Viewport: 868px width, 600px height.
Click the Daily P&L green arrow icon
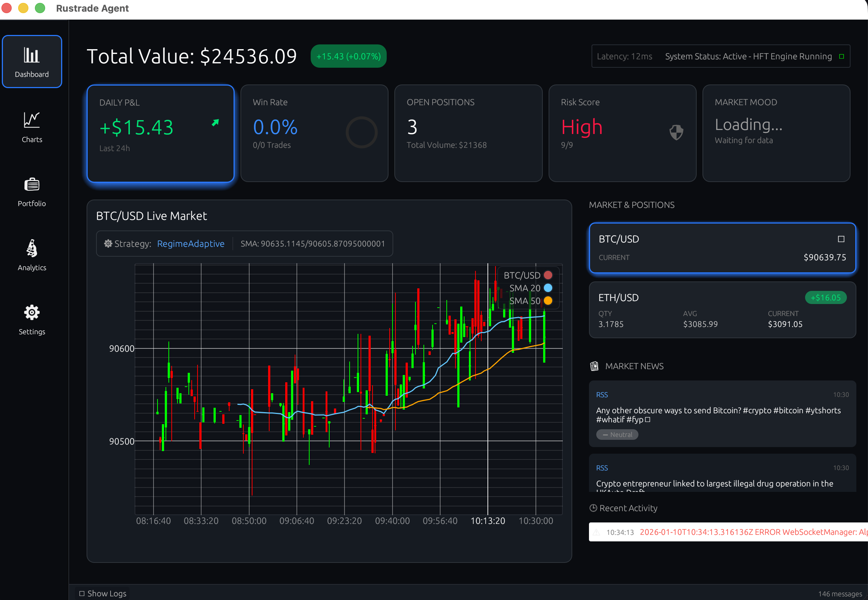(215, 123)
